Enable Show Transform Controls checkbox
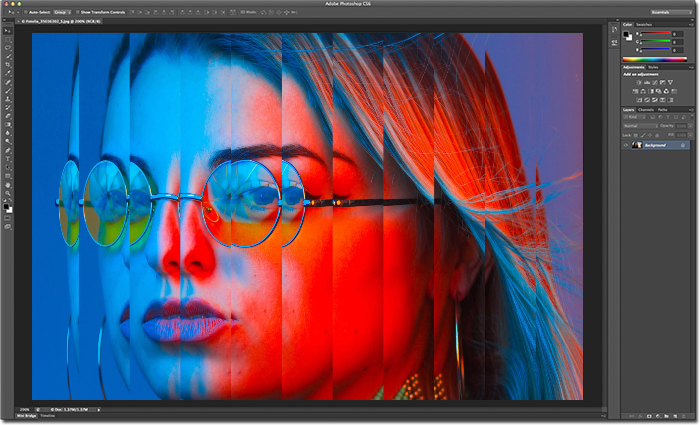Image resolution: width=700 pixels, height=425 pixels. (x=77, y=12)
